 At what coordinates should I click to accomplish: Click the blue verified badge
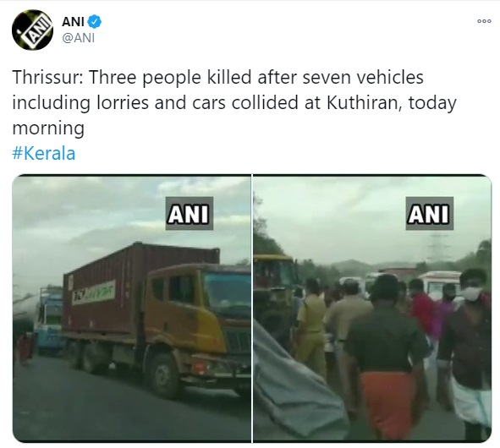[x=95, y=22]
